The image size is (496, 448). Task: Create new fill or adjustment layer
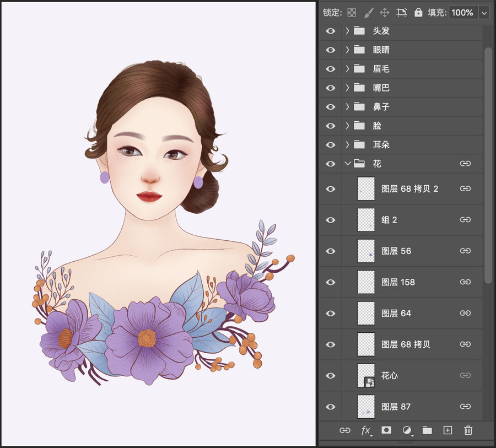(407, 430)
